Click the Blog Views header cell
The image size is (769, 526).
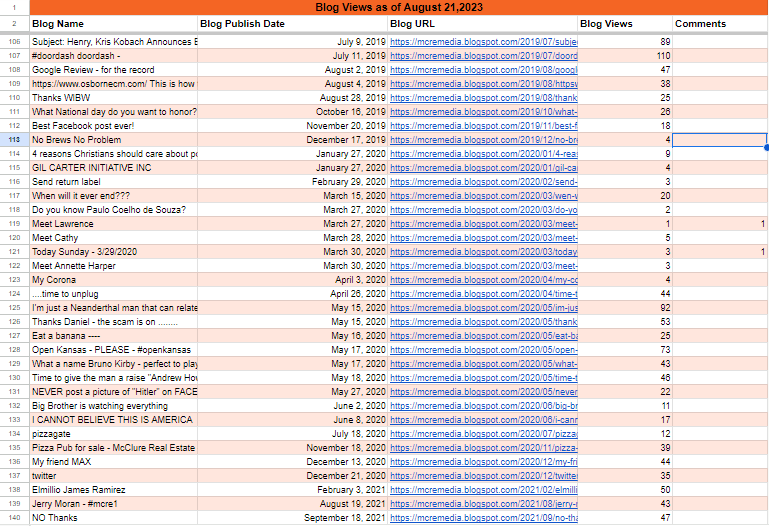(x=625, y=24)
